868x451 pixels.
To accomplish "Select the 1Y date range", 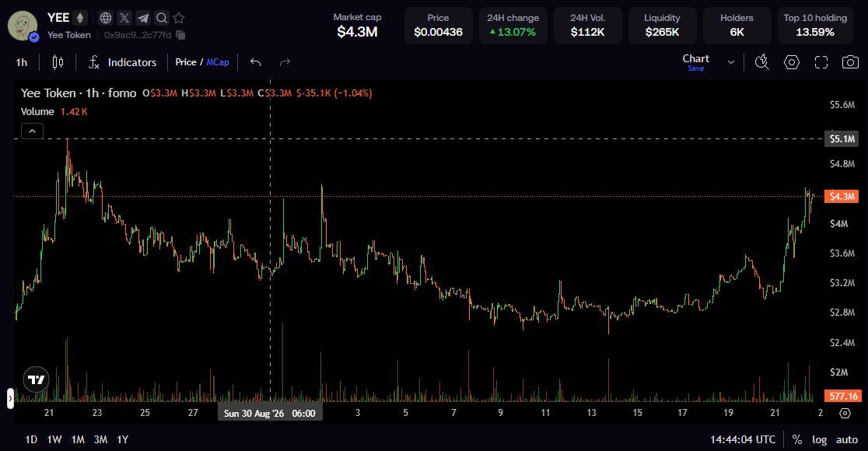I will (122, 439).
